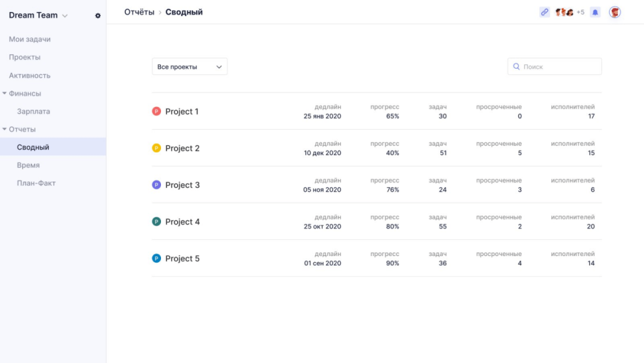Open the Активность page
The image size is (644, 363).
30,76
